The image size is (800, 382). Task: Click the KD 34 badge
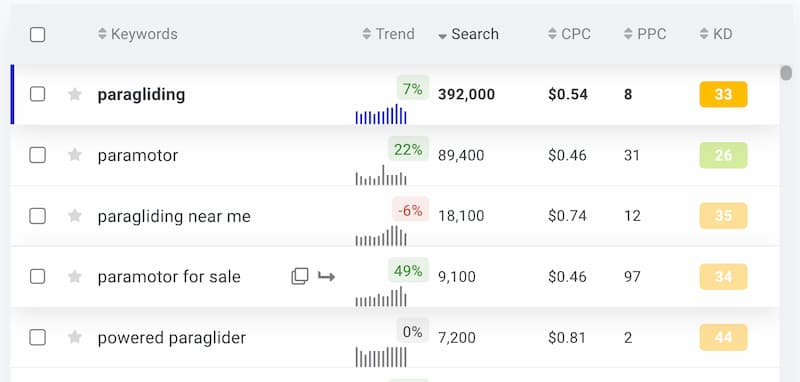pyautogui.click(x=723, y=276)
